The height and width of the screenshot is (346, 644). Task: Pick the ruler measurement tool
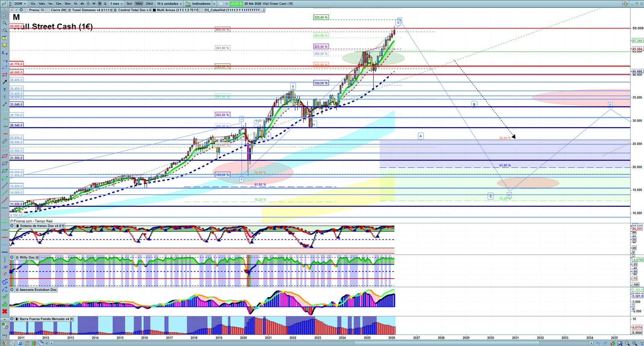[4, 142]
